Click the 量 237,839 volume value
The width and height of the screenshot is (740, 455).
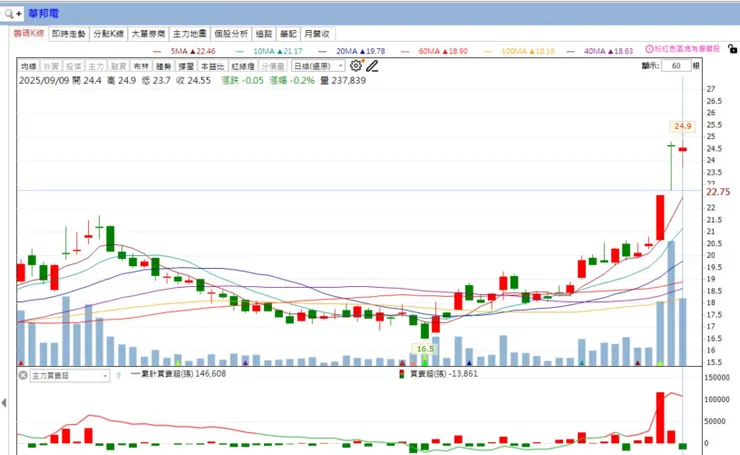coord(343,80)
